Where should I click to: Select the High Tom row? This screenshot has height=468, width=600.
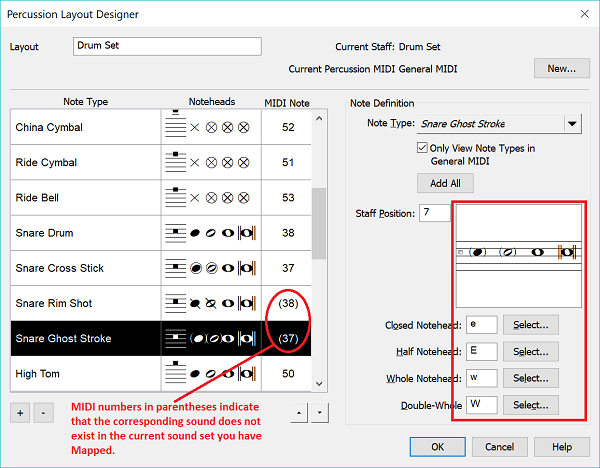tap(85, 373)
